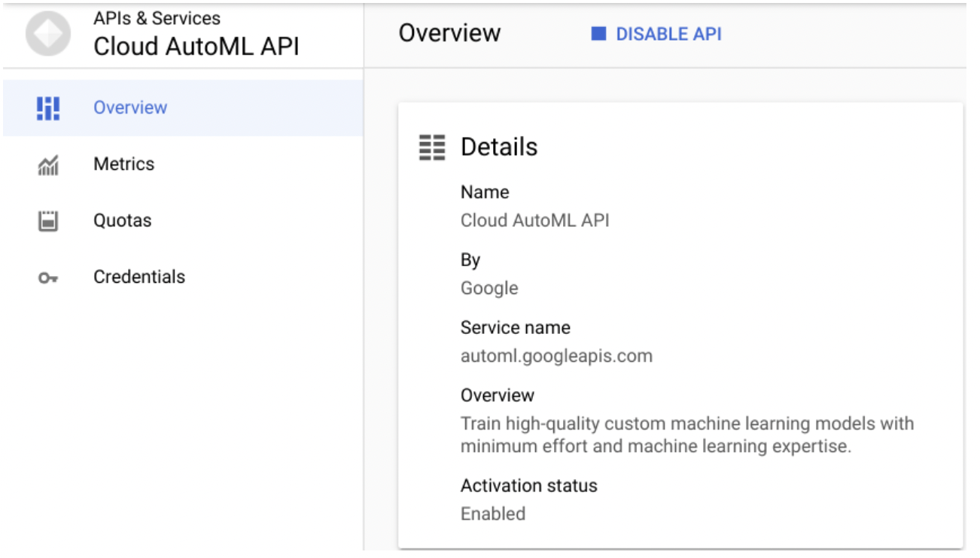Select the Overview page heading
The width and height of the screenshot is (980, 558).
[449, 32]
